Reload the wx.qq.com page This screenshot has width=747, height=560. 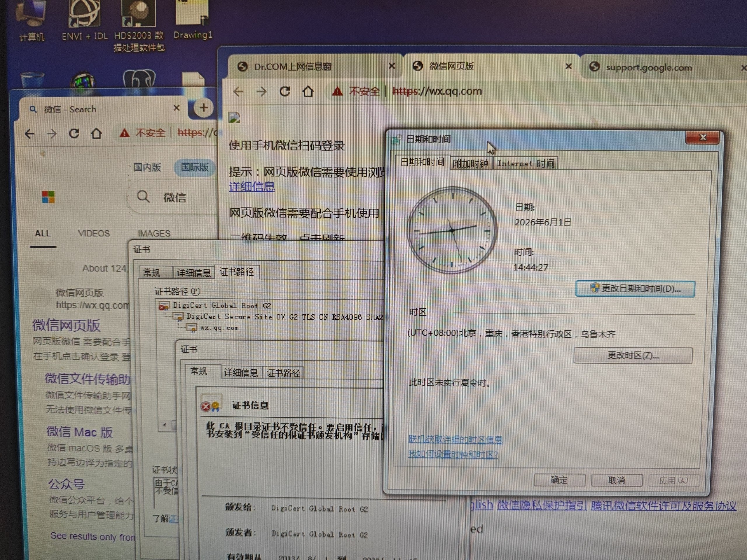click(285, 91)
